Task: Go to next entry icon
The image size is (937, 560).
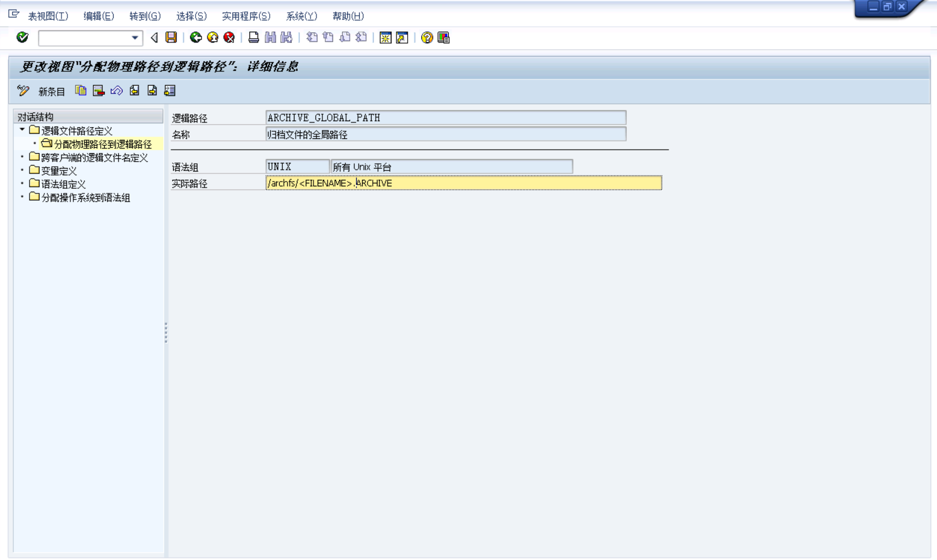Action: point(152,91)
